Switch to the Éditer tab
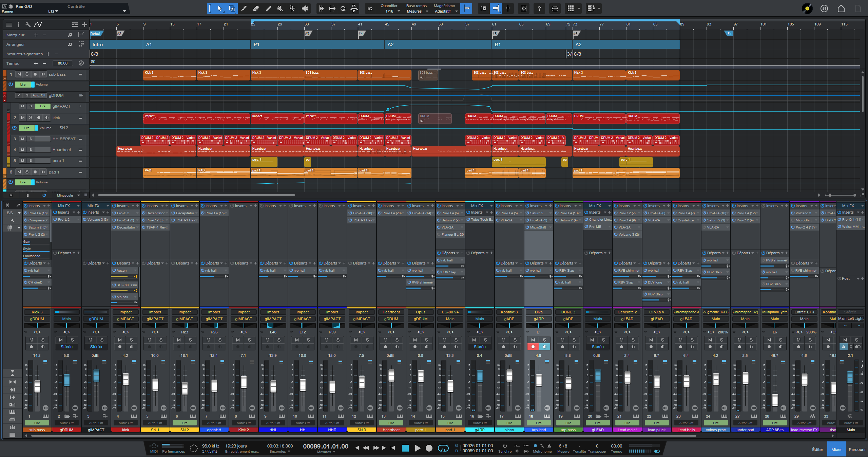Viewport: 868px width, 457px height. 817,449
